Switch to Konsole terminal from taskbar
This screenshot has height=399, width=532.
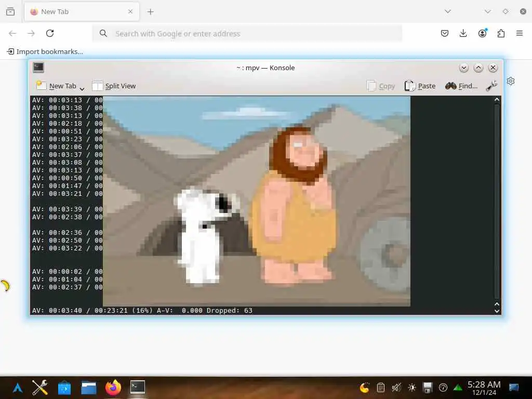[138, 387]
